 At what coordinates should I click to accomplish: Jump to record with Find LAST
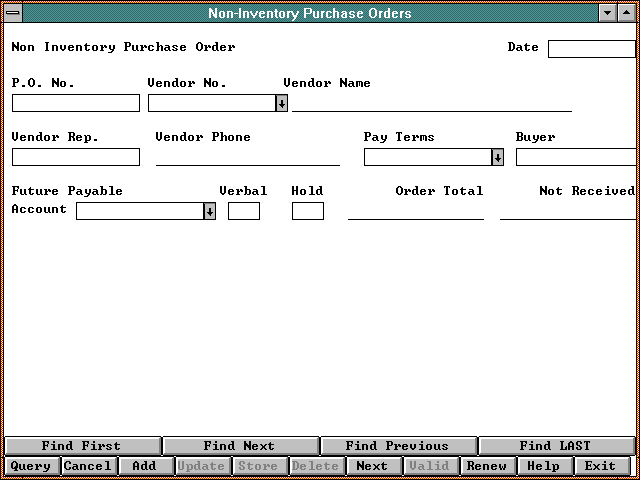pyautogui.click(x=555, y=446)
